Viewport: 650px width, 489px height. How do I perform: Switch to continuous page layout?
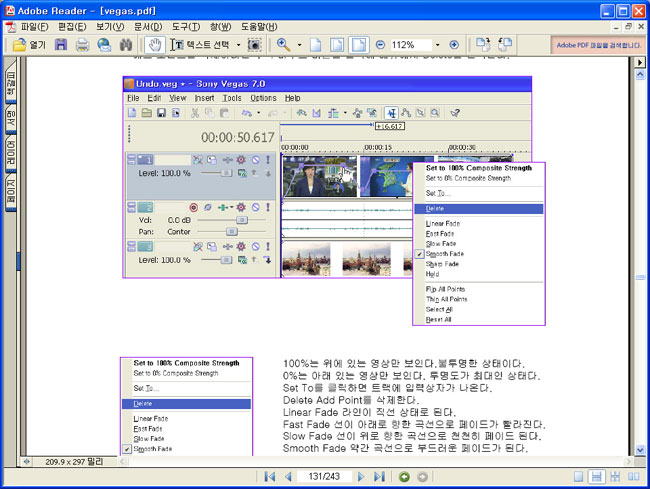[x=596, y=477]
